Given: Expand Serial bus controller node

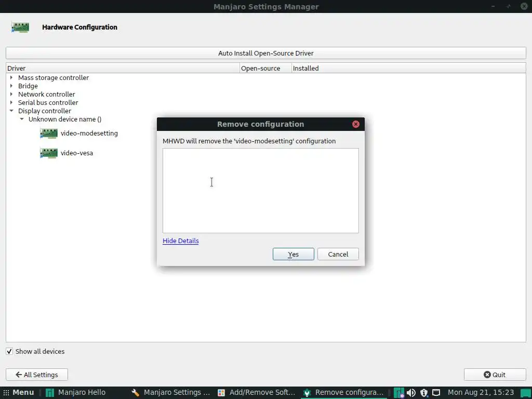Looking at the screenshot, I should tap(11, 102).
